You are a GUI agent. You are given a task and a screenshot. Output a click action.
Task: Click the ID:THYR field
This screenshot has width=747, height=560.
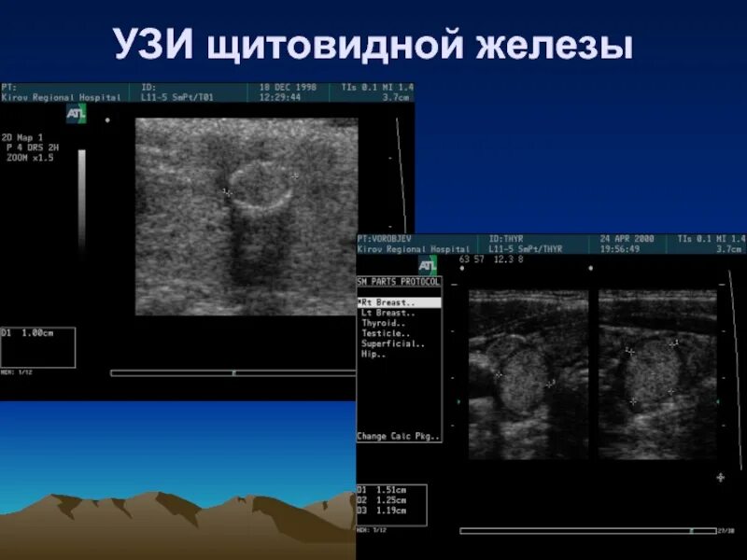506,239
